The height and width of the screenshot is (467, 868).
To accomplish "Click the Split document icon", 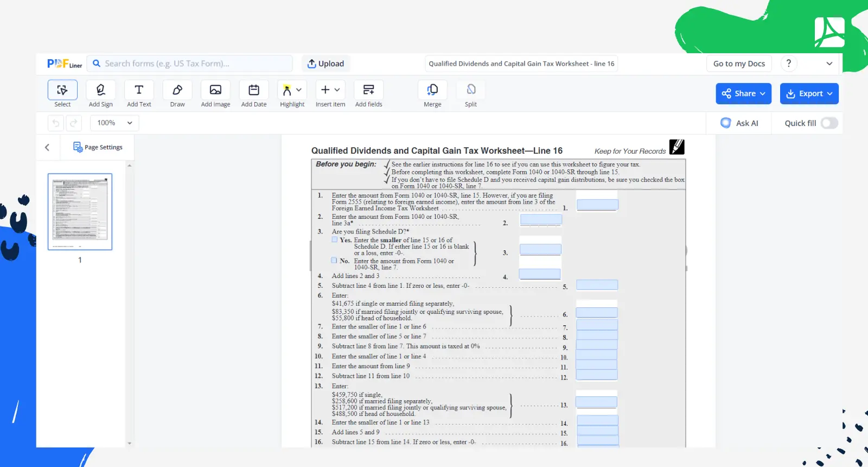I will pyautogui.click(x=471, y=90).
